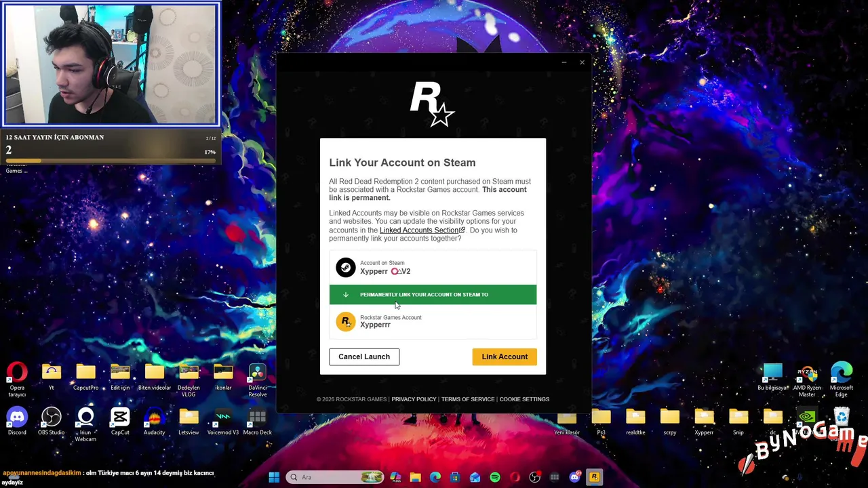868x488 pixels.
Task: Click the Steam account logo icon
Action: pyautogui.click(x=346, y=268)
